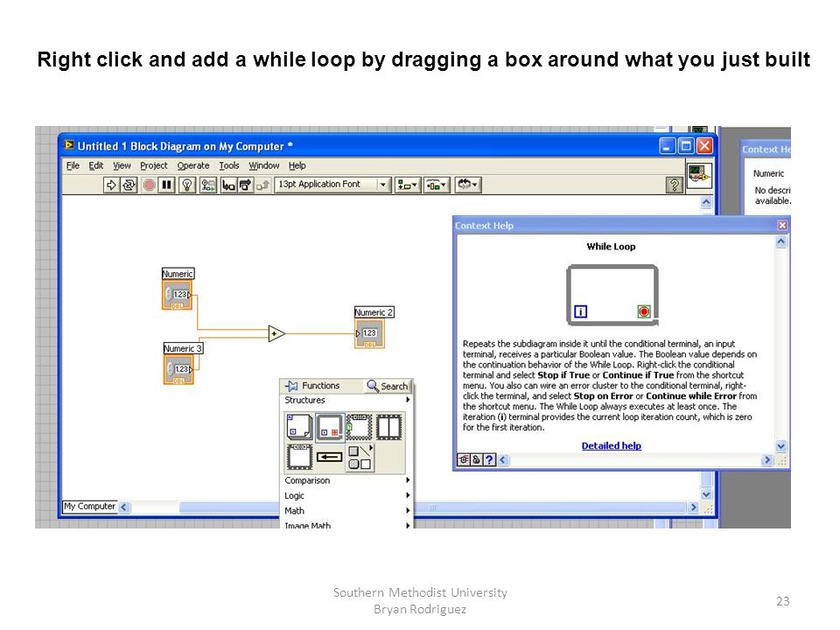Click block diagram horizontal scroll right arrow
The image size is (840, 630).
pyautogui.click(x=693, y=507)
